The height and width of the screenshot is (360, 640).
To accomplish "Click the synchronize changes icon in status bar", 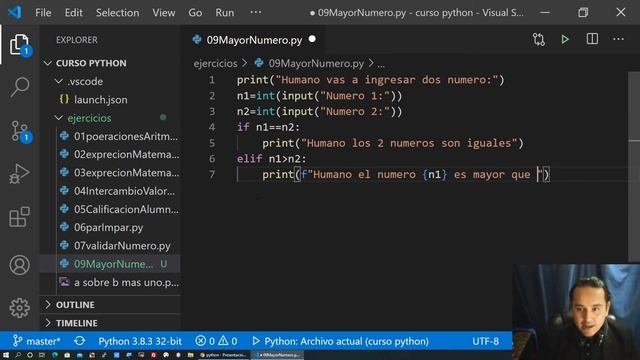I will click(x=80, y=341).
